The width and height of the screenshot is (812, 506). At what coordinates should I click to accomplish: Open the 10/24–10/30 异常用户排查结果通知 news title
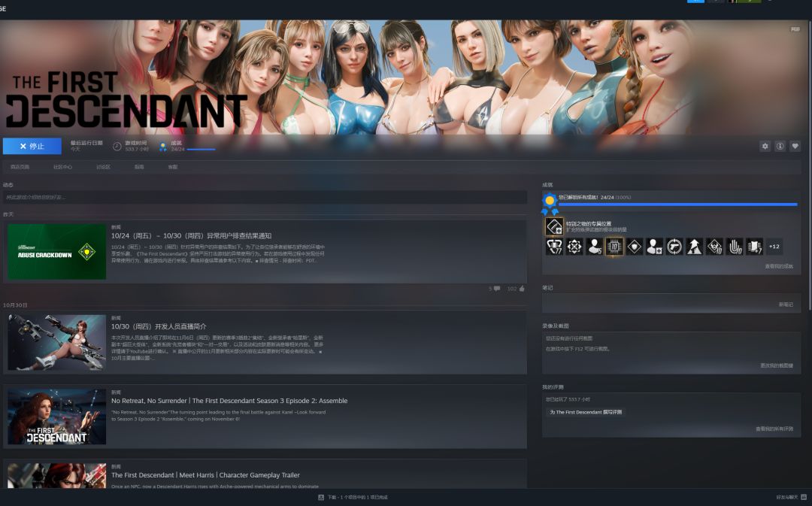pyautogui.click(x=191, y=235)
